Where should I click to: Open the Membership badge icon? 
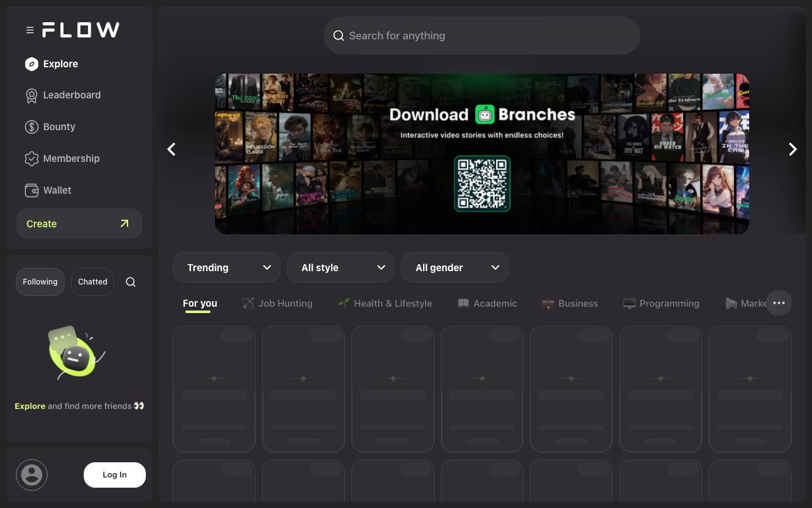coord(31,159)
